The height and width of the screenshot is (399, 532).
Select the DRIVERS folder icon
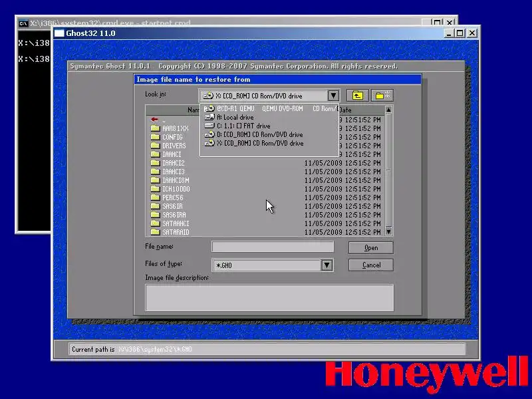155,146
